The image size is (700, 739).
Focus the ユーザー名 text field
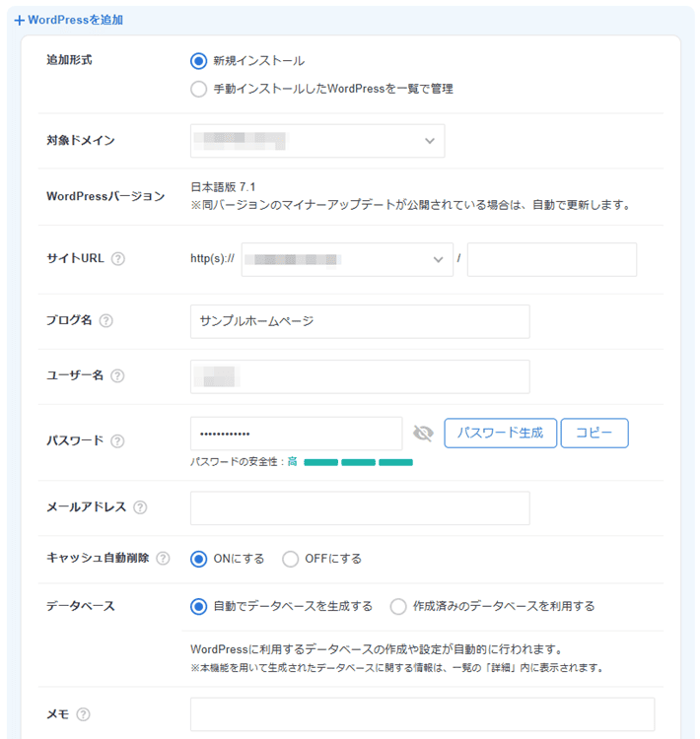pyautogui.click(x=360, y=376)
